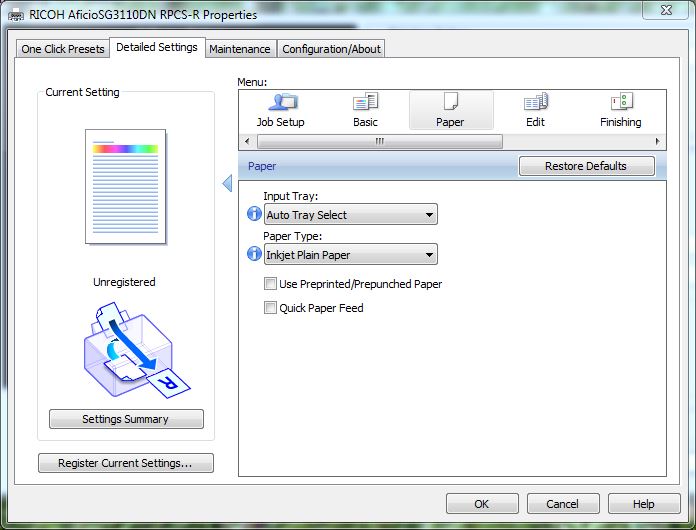Click the Unregistered preset label
The width and height of the screenshot is (696, 530).
coord(124,282)
